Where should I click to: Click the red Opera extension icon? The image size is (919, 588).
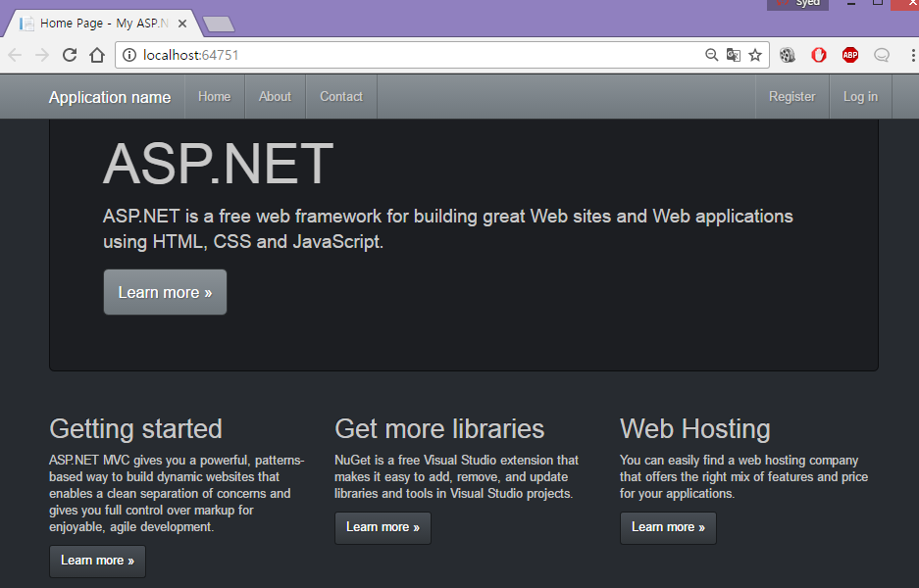click(x=819, y=56)
